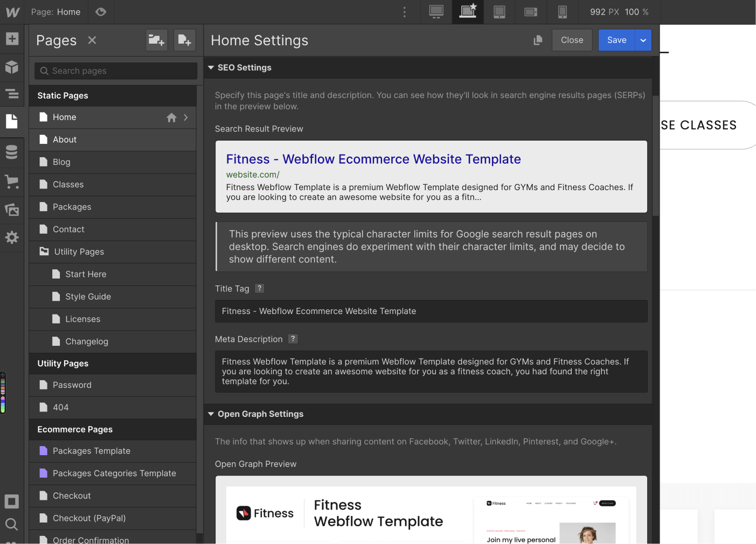Open the site Settings gear
This screenshot has height=544, width=756.
(x=12, y=238)
